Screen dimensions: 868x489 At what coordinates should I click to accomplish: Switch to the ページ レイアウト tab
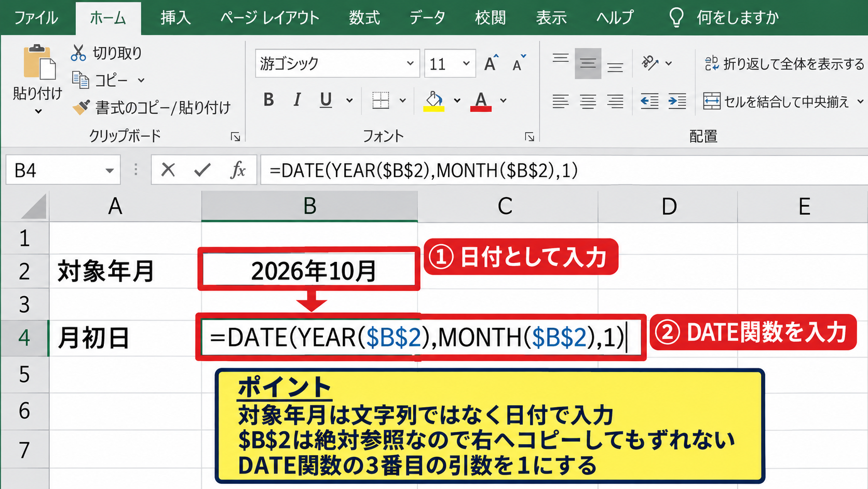click(x=269, y=18)
